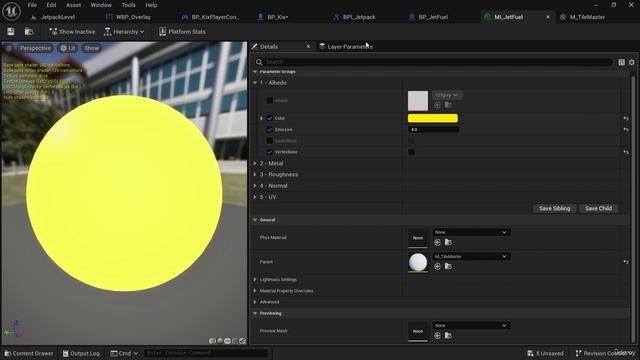Click the Save Sibling button
Screen dimensions: 640x360
click(x=554, y=209)
